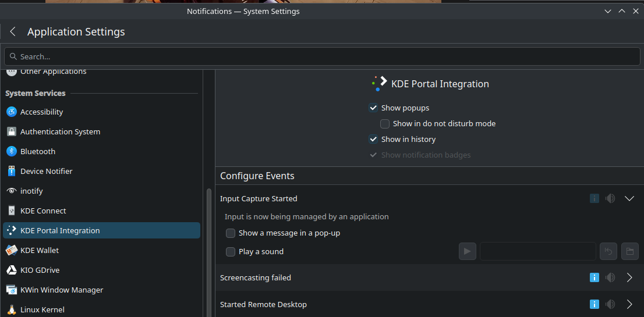Select KWin Window Manager in the list
The width and height of the screenshot is (644, 317).
(61, 290)
